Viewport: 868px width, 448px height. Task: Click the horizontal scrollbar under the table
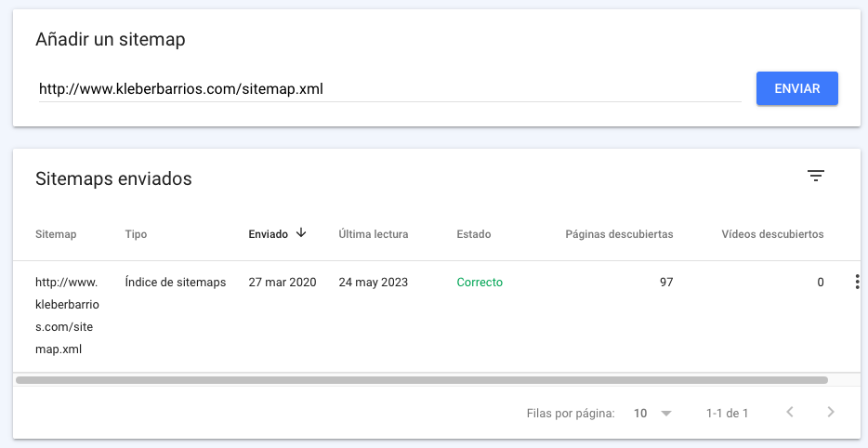421,379
